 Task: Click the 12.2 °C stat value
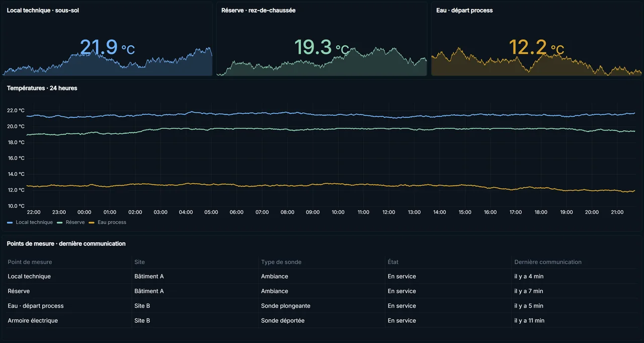pyautogui.click(x=536, y=47)
